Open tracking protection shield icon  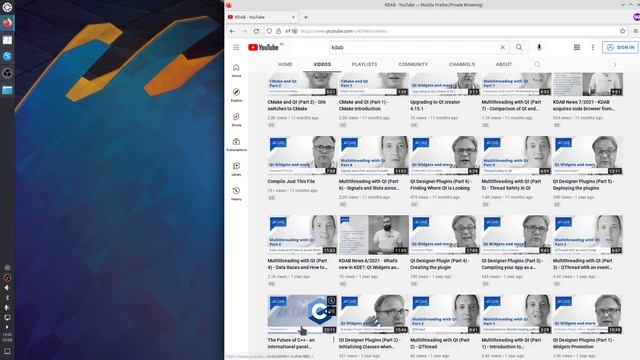coord(269,31)
